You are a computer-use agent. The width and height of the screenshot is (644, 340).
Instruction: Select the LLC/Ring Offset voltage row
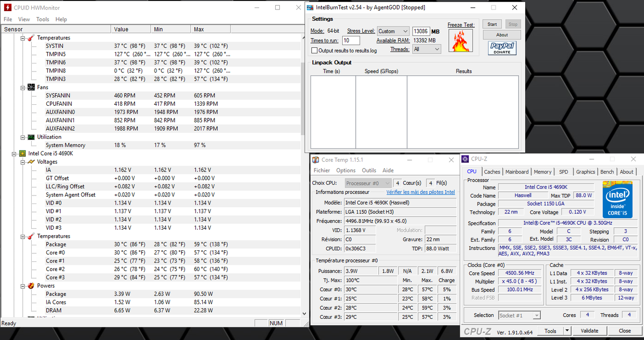[x=150, y=186]
